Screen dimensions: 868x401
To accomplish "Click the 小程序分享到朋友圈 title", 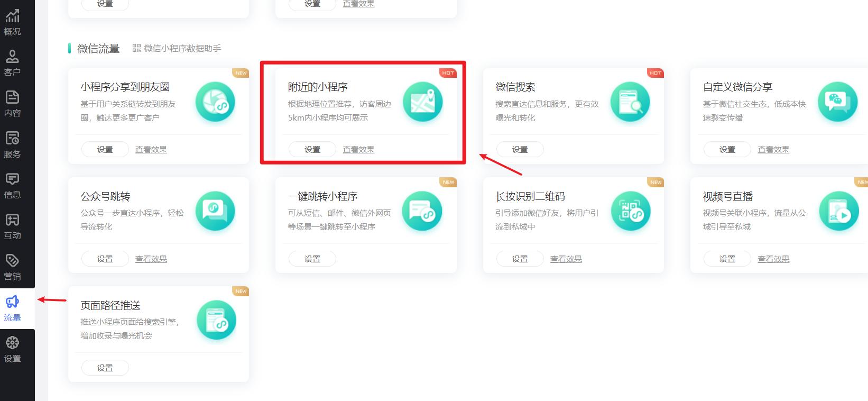I will pyautogui.click(x=125, y=87).
